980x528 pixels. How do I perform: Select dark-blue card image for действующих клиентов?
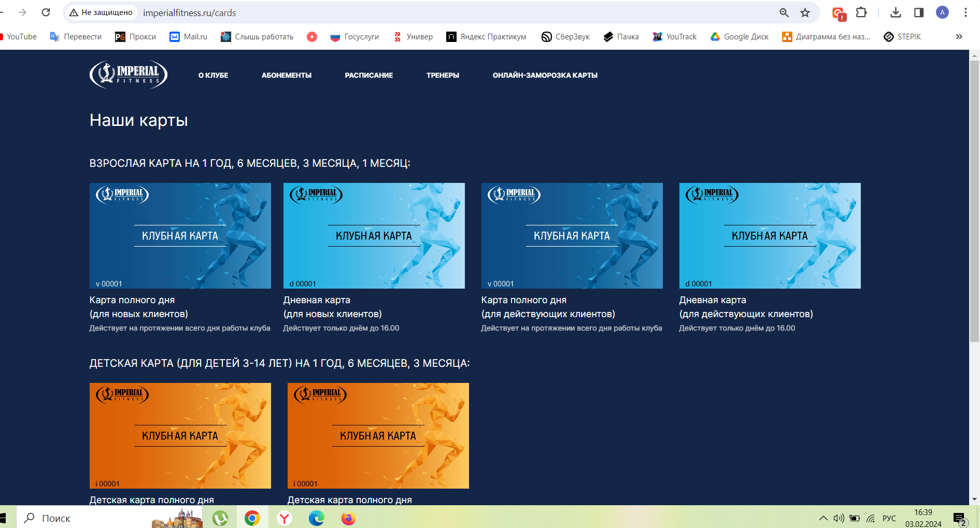[572, 236]
